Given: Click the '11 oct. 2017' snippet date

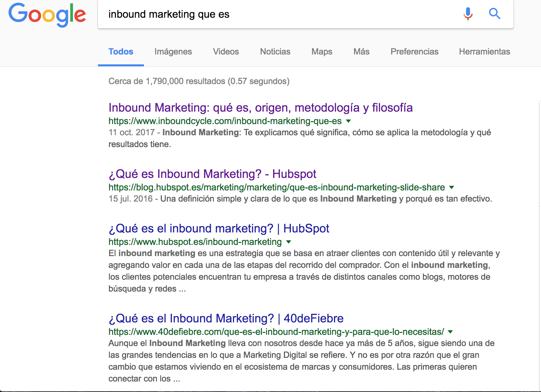Looking at the screenshot, I should click(x=131, y=132).
